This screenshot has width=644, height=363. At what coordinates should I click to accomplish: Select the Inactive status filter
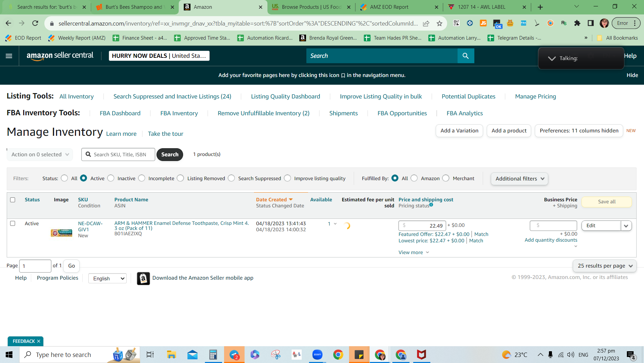[x=111, y=178]
